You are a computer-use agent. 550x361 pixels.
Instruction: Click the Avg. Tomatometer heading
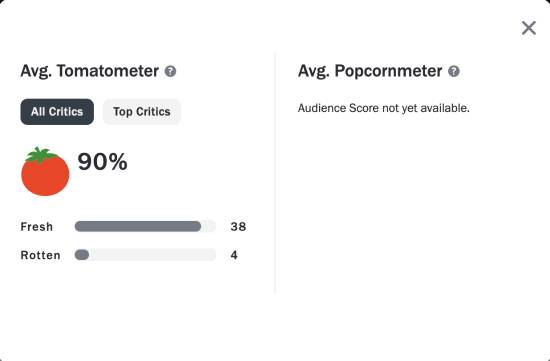(90, 71)
